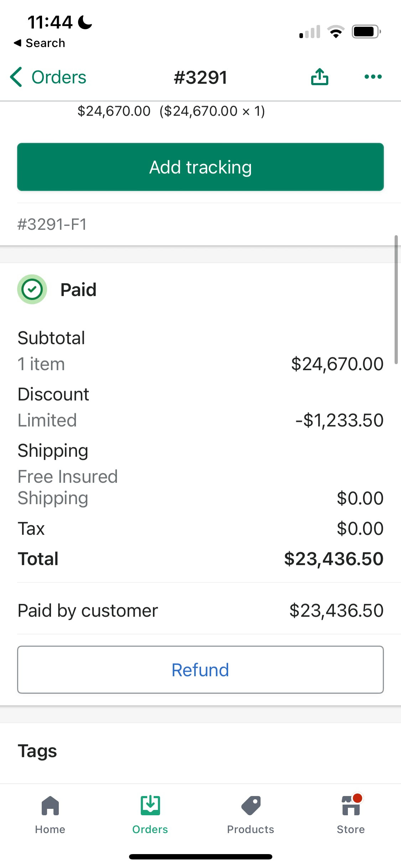This screenshot has width=401, height=868.
Task: Tap the Store icon with notification badge
Action: click(x=351, y=806)
